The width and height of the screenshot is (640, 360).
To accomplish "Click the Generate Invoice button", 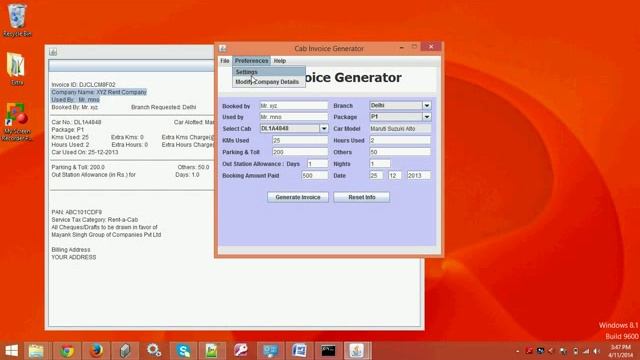I will click(x=298, y=197).
